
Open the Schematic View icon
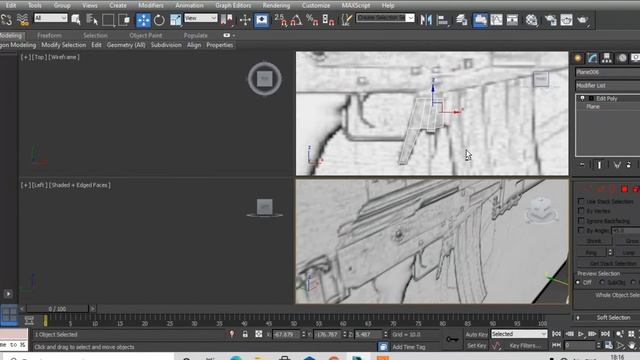[512, 20]
